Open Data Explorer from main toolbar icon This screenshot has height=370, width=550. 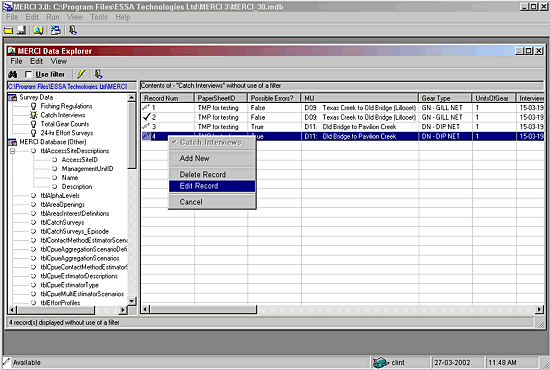click(39, 31)
